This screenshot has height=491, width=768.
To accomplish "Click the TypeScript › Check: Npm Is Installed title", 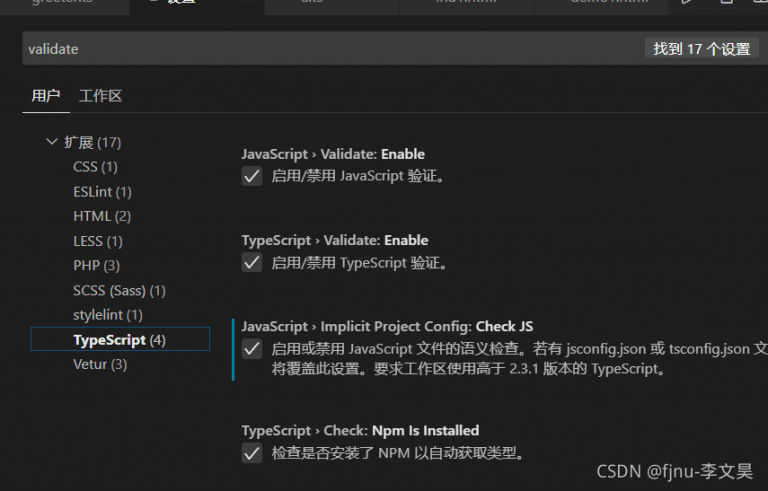I will (x=360, y=430).
